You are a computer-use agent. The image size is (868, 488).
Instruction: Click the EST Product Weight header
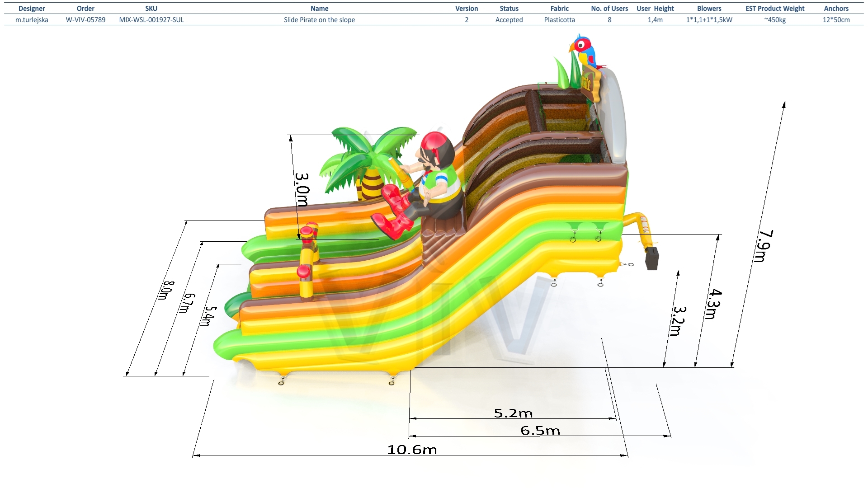[775, 9]
